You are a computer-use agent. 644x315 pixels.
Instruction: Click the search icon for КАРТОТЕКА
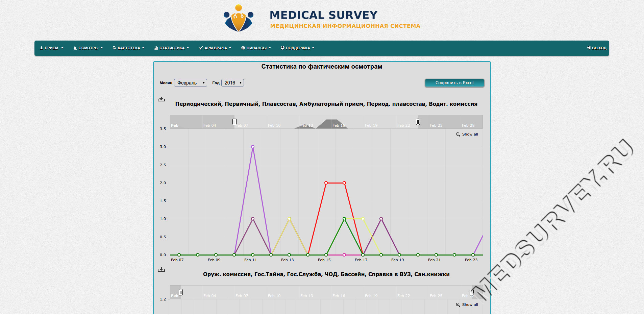click(115, 48)
